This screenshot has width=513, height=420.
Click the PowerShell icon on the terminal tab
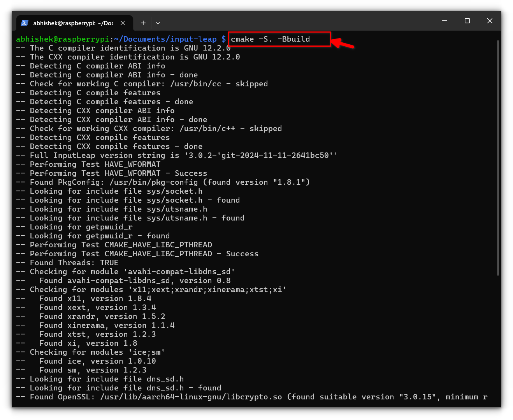(x=25, y=23)
